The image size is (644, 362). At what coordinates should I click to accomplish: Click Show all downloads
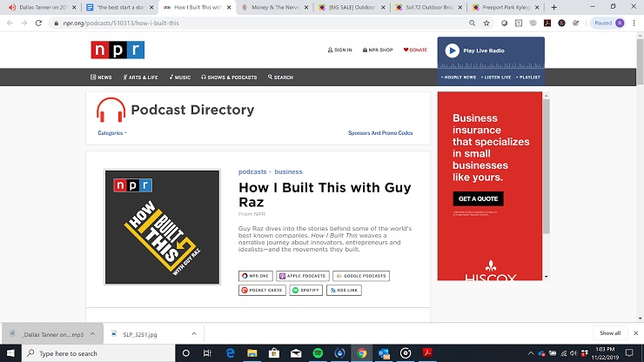click(610, 333)
